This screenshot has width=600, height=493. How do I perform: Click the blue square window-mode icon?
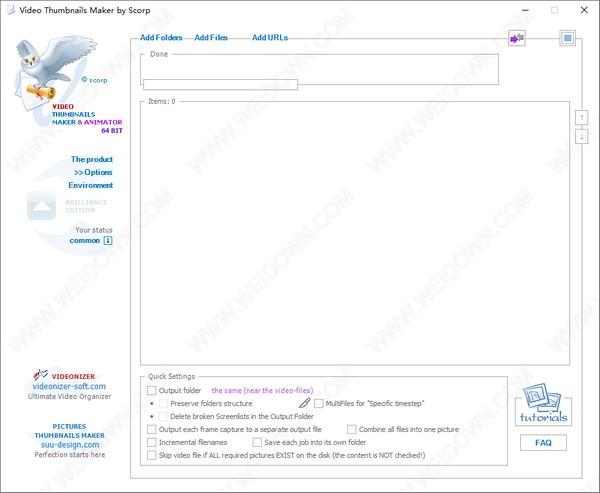point(567,38)
